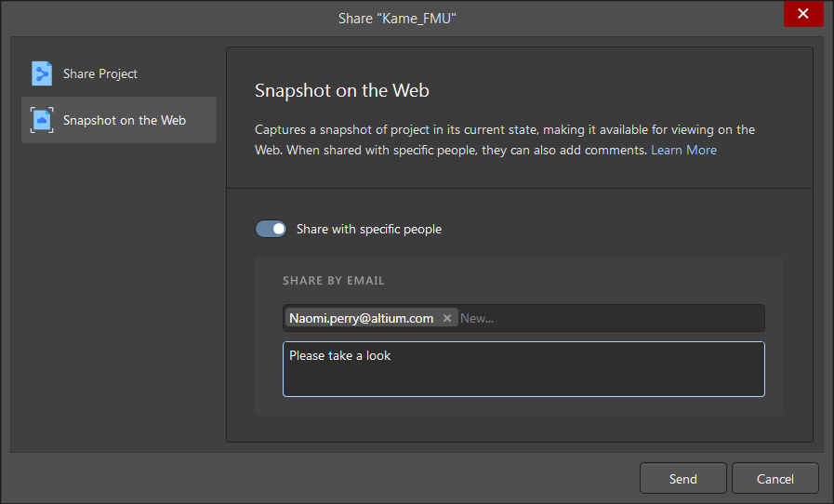Toggle Share with specific people switch
Screen dimensions: 834x504
[x=271, y=229]
